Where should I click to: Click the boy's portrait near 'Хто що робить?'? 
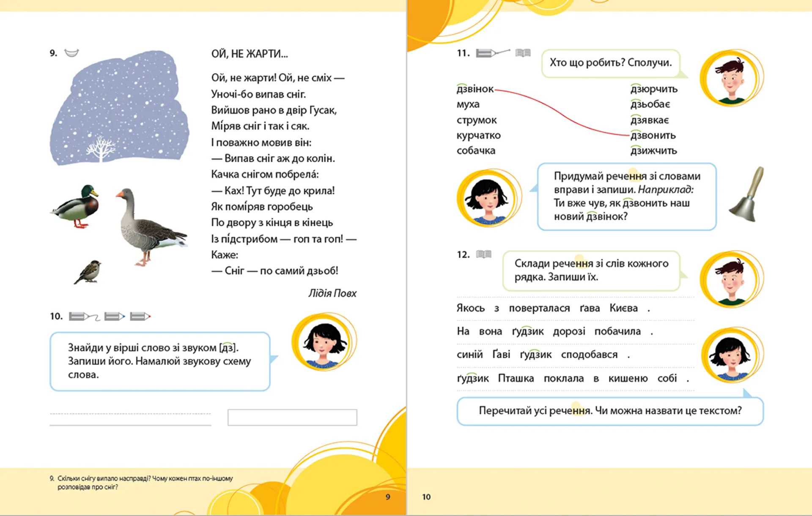point(731,78)
